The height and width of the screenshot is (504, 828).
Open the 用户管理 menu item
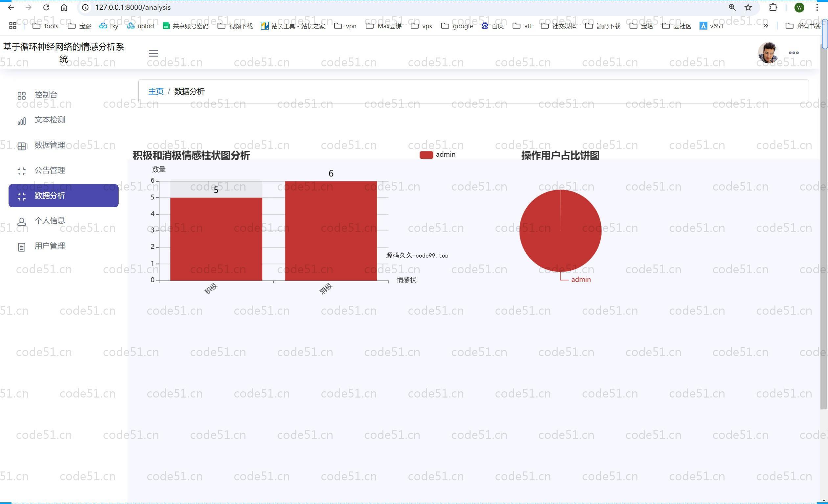[x=63, y=246]
